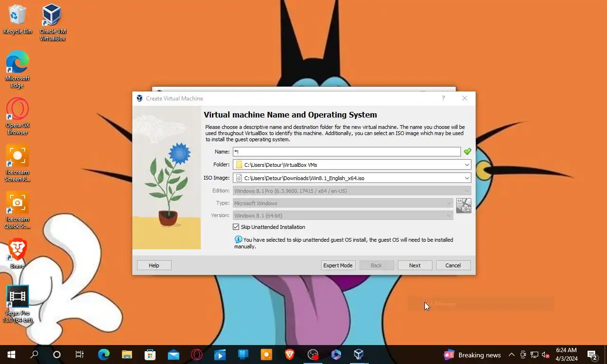Screen dimensions: 607x364
Task: Open the muted volume tray icon
Action: click(545, 355)
